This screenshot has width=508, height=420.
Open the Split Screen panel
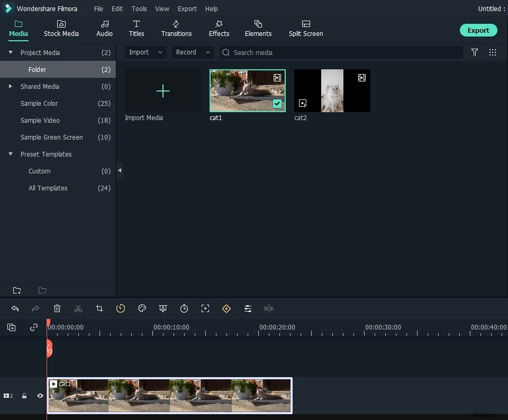pos(306,29)
